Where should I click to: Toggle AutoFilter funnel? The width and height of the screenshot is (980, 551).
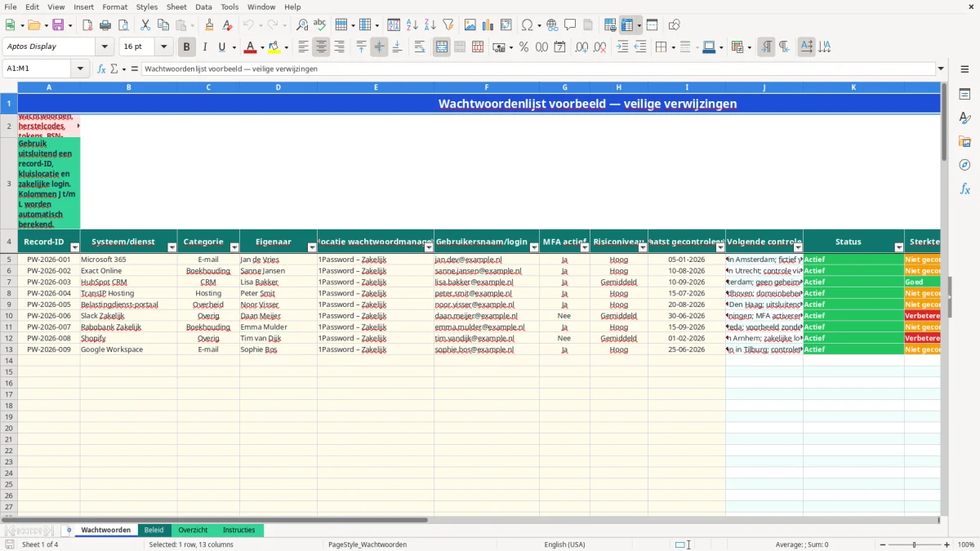tap(448, 25)
